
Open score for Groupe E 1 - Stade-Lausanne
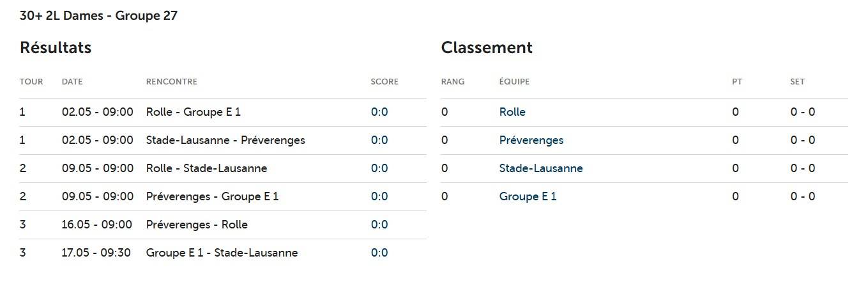click(379, 253)
